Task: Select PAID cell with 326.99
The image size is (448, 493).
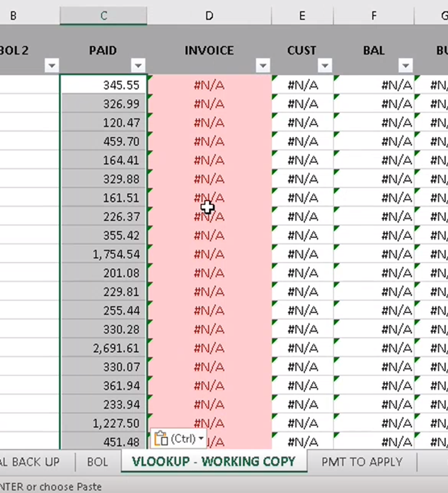Action: click(x=103, y=104)
